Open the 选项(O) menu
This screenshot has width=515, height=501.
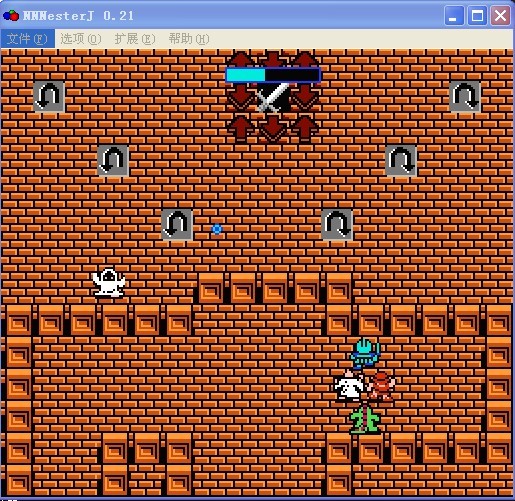click(80, 39)
